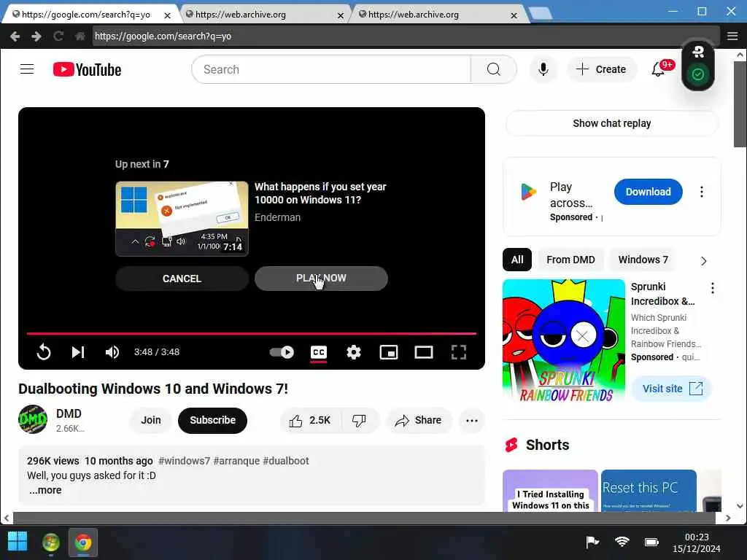Open the browser home button

click(80, 36)
